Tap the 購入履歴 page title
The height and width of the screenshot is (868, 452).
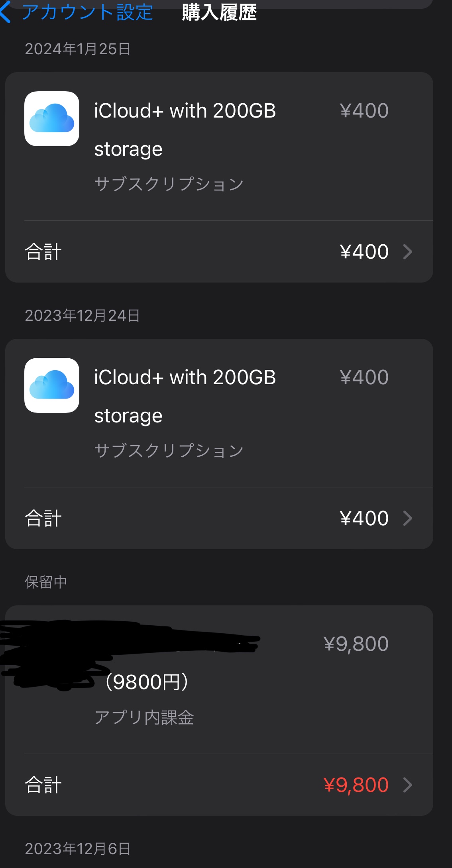219,13
